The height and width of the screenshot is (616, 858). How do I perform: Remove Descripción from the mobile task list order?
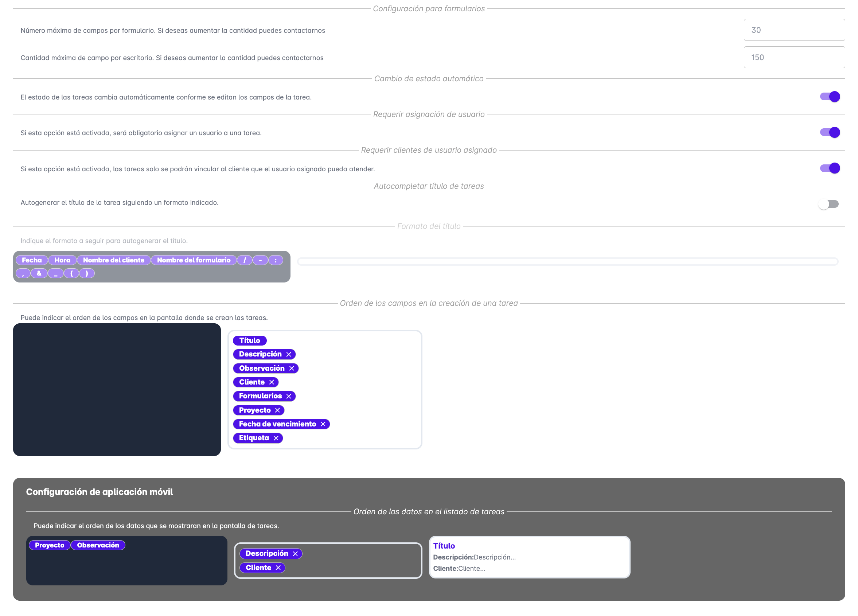tap(295, 554)
